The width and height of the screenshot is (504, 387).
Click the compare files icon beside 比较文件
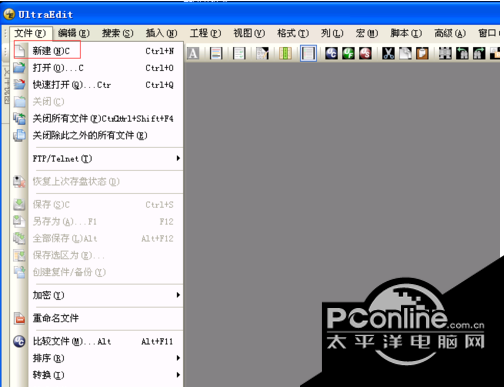click(19, 341)
